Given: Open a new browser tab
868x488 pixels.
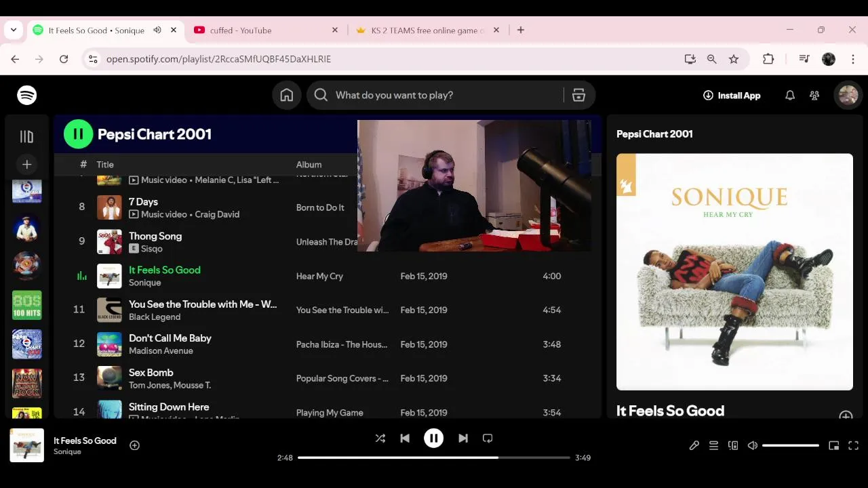Looking at the screenshot, I should pyautogui.click(x=521, y=30).
